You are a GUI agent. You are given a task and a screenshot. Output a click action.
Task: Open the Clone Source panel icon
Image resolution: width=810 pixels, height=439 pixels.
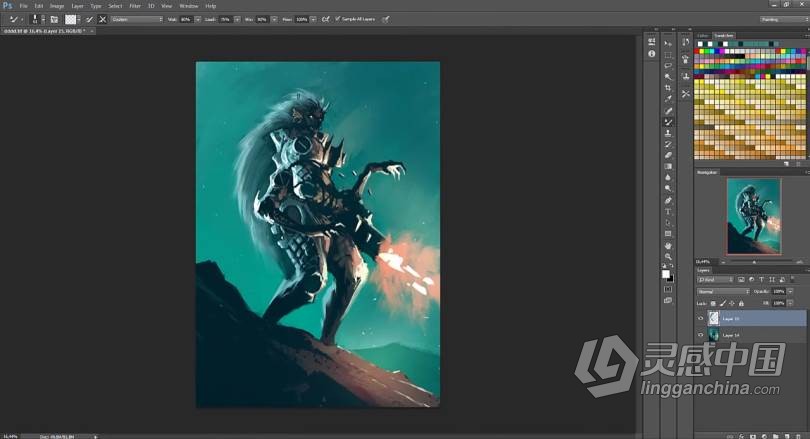coord(686,76)
